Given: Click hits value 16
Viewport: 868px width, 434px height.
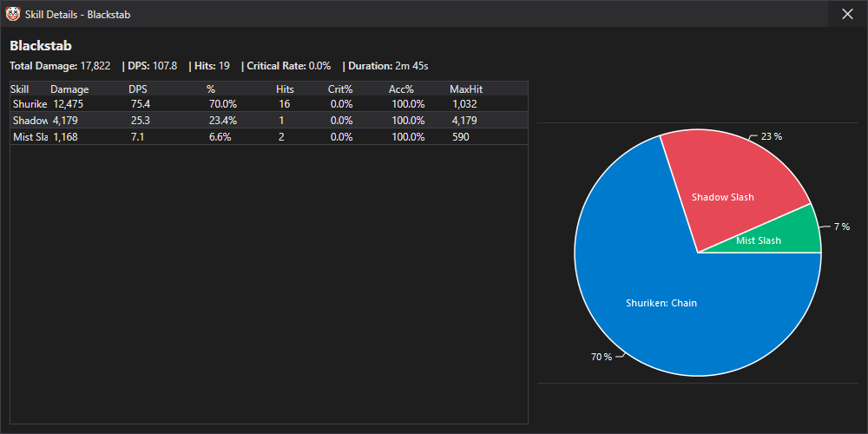Looking at the screenshot, I should point(284,103).
